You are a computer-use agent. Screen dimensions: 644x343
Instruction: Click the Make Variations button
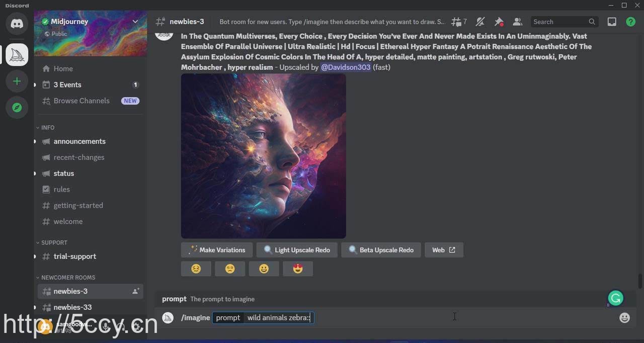[x=217, y=250]
